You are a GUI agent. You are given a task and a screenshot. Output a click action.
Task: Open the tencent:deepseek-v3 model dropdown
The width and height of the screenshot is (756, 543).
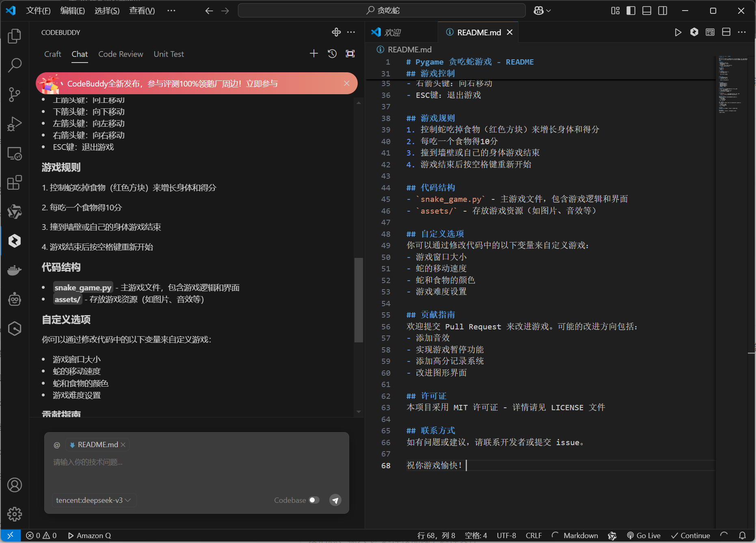point(94,500)
